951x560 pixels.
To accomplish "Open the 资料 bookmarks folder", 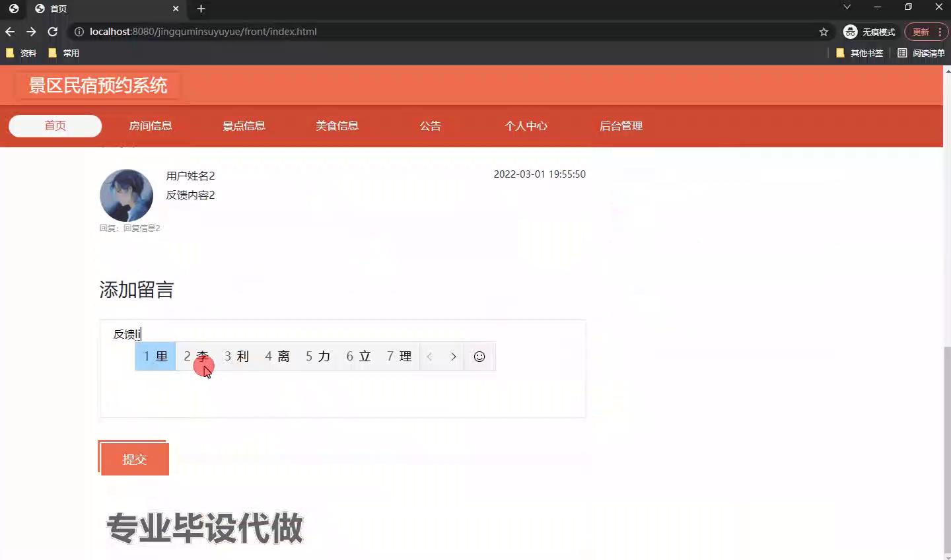I will pos(22,53).
